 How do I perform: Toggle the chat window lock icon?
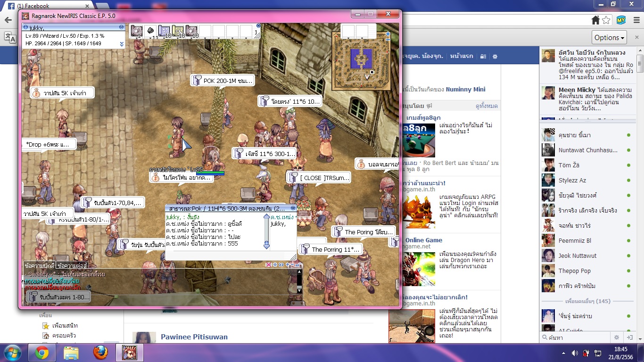point(298,265)
